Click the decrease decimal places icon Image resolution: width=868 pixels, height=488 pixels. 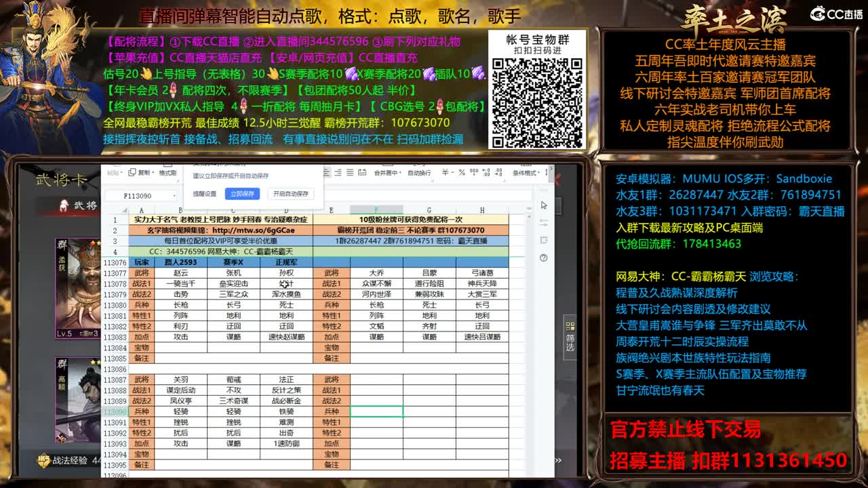pyautogui.click(x=498, y=173)
